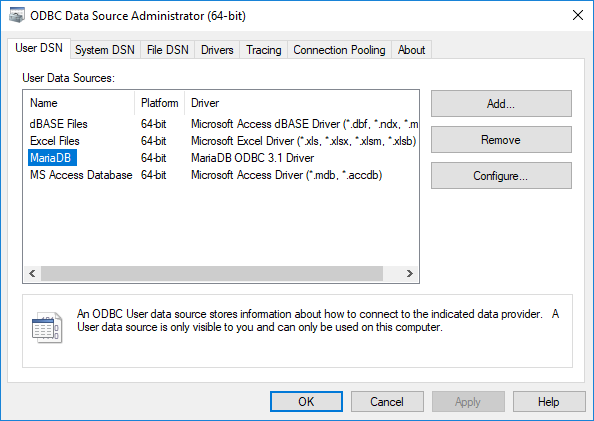
Task: Open the Tracing tab
Action: (x=264, y=50)
